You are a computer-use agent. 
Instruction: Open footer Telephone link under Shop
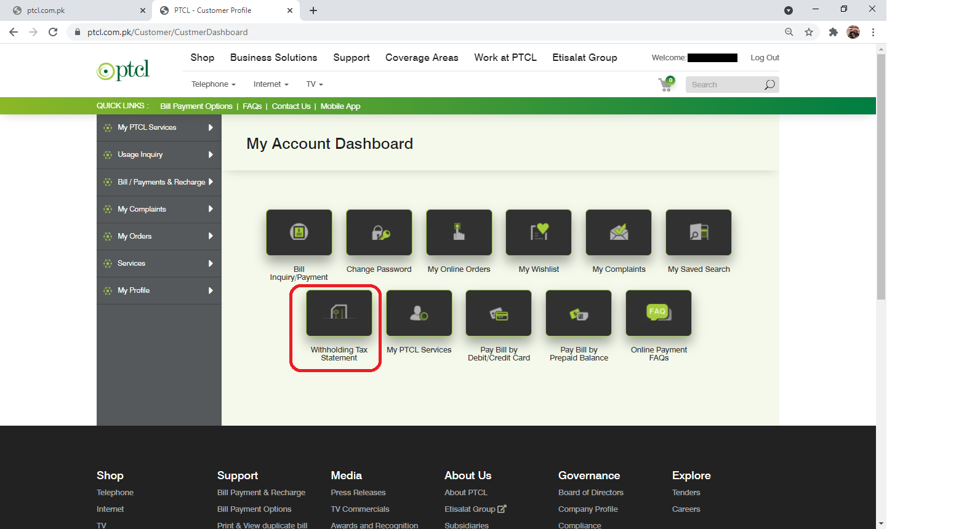(115, 492)
